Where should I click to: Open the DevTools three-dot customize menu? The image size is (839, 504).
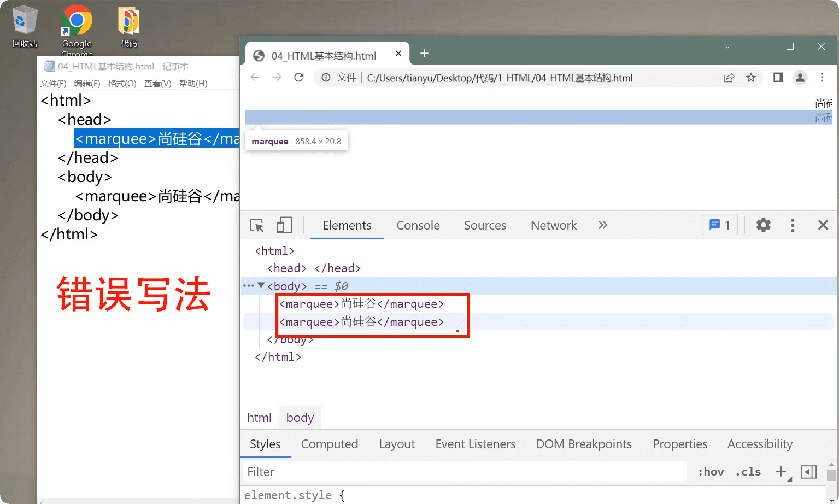click(793, 225)
